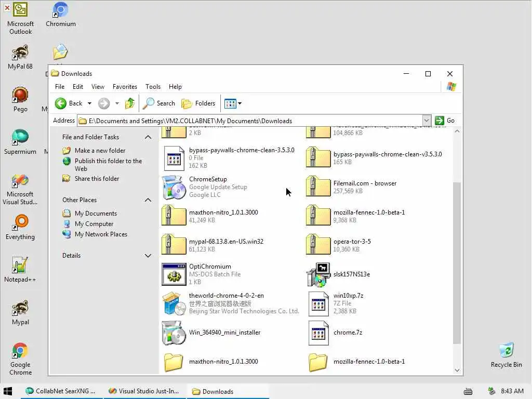The image size is (532, 399).
Task: Select maxthon-nitro_1.0.1.3000 zip archive icon
Action: coord(174,215)
